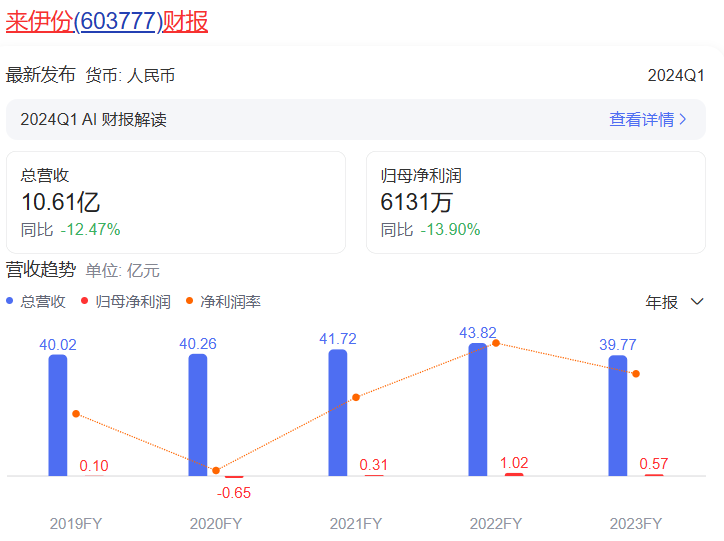The image size is (724, 541).
Task: Click the arrow icon after 查看详情
Action: [682, 120]
